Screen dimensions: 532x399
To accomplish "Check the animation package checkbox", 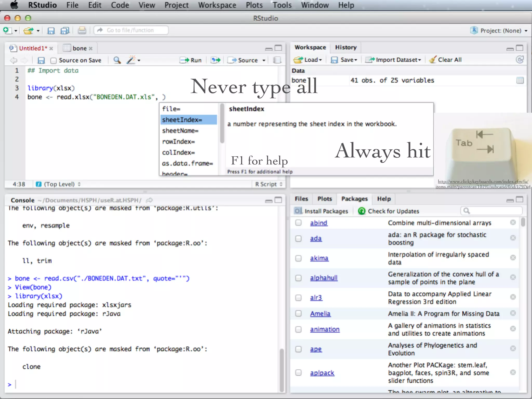I will pyautogui.click(x=298, y=329).
